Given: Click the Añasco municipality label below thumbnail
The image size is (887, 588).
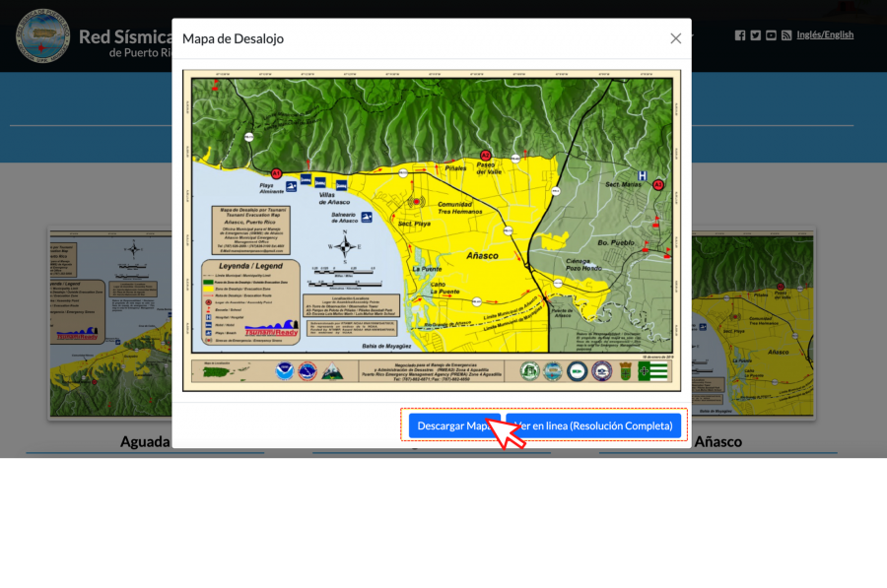Looking at the screenshot, I should (x=717, y=442).
